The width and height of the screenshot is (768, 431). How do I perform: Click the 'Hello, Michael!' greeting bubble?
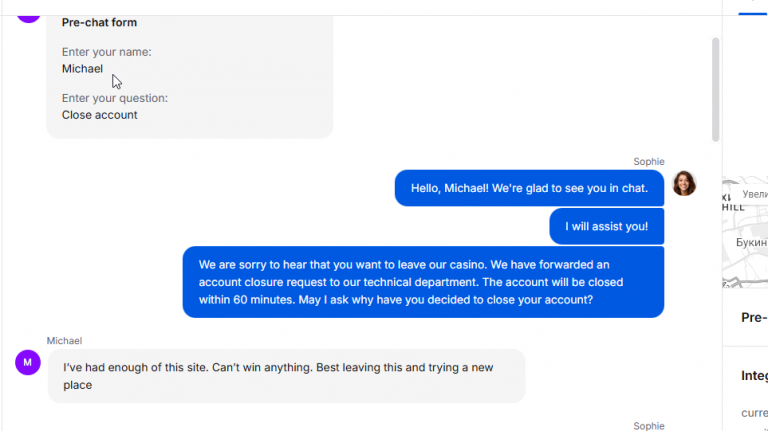click(529, 187)
